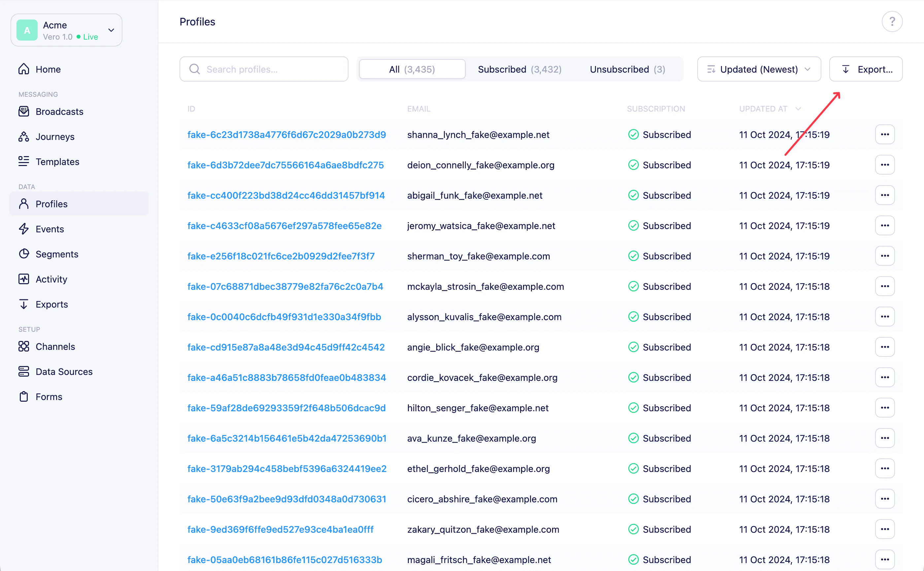Viewport: 924px width, 571px height.
Task: Click the ID column header
Action: pos(191,109)
